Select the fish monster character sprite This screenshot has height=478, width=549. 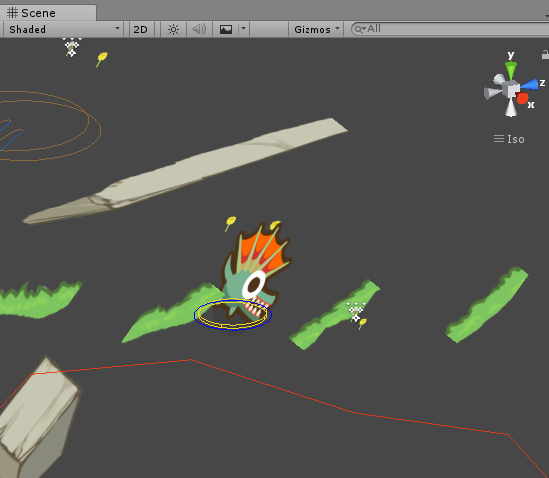(x=256, y=272)
